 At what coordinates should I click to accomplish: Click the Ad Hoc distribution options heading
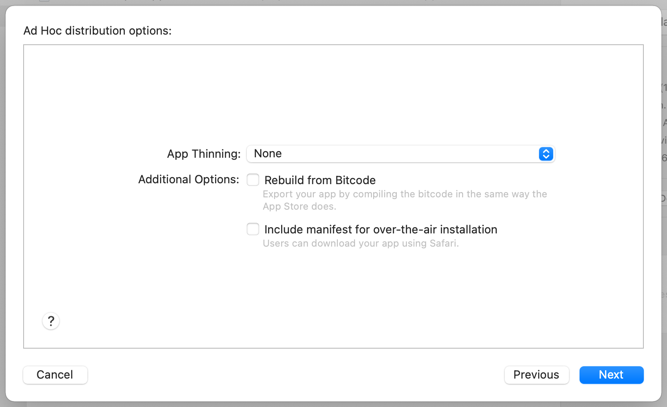click(x=97, y=31)
